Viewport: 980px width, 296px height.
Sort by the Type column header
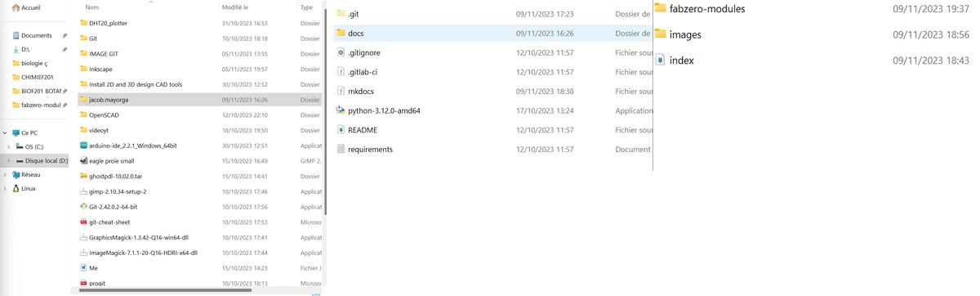(307, 7)
